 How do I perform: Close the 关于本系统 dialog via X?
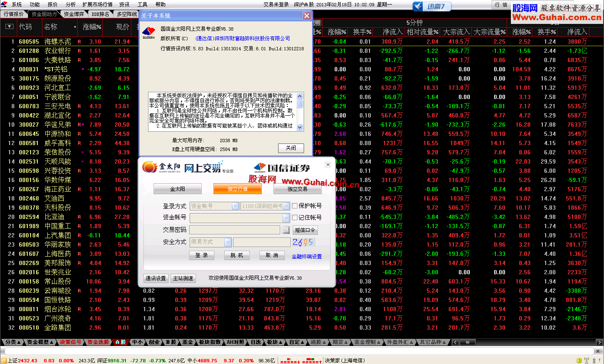click(x=307, y=16)
